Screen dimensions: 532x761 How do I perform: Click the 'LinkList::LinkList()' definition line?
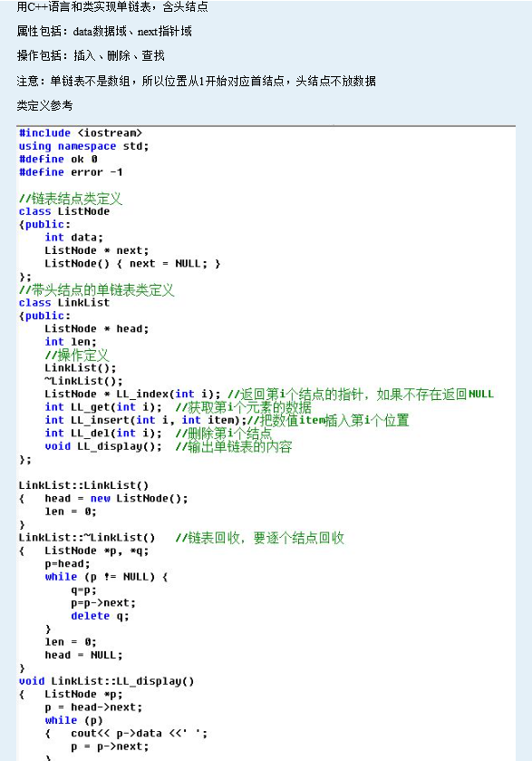[x=83, y=486]
